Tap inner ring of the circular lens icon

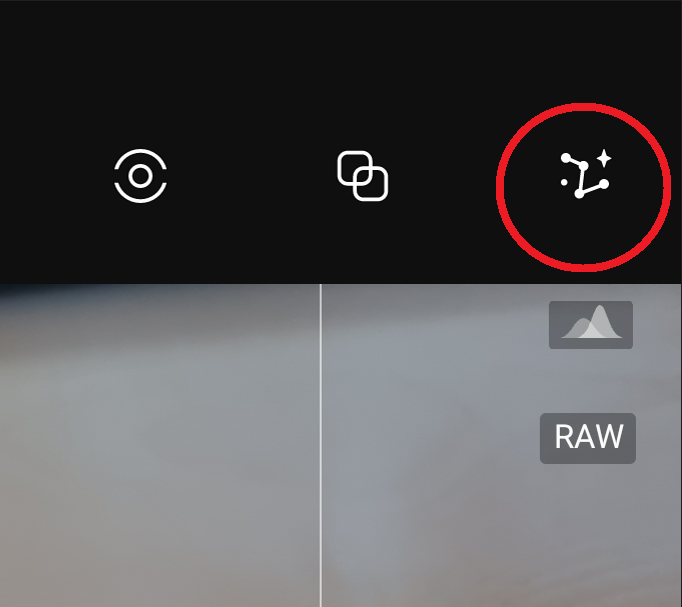coord(140,176)
